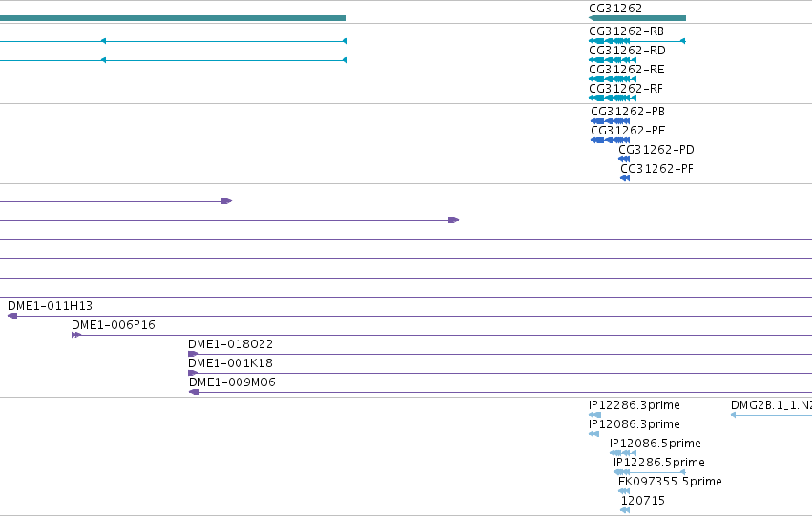Select the CG31262-RD transcript label
812x516 pixels.
coord(627,51)
